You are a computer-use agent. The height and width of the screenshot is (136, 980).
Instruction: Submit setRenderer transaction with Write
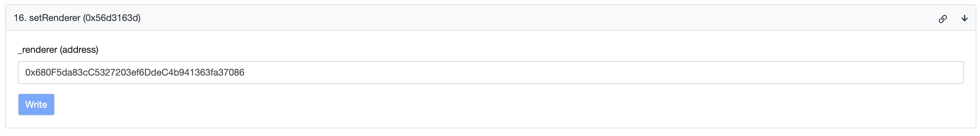(36, 105)
